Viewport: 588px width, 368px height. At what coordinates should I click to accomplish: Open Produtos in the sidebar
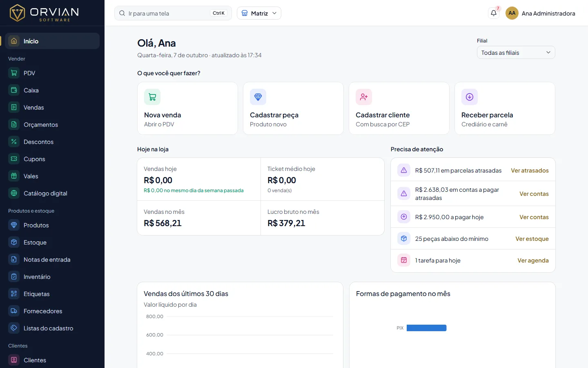(52, 225)
